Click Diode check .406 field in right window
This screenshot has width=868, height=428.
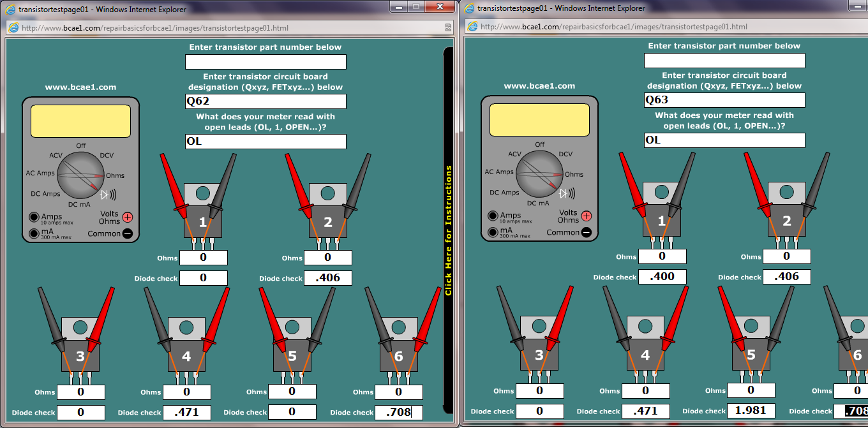click(787, 277)
